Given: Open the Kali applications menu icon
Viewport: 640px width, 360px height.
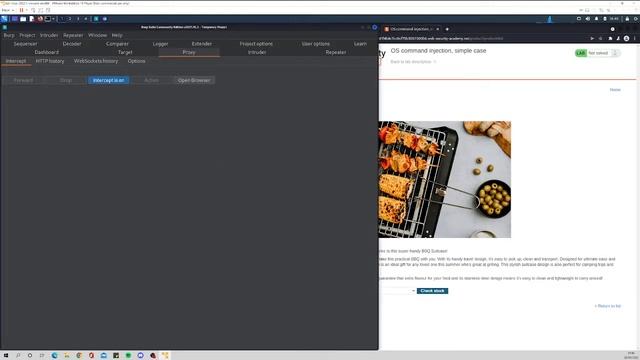Looking at the screenshot, I should pyautogui.click(x=4, y=19).
